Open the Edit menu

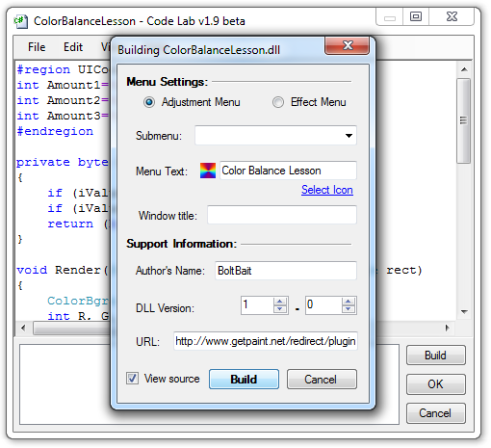tap(73, 47)
